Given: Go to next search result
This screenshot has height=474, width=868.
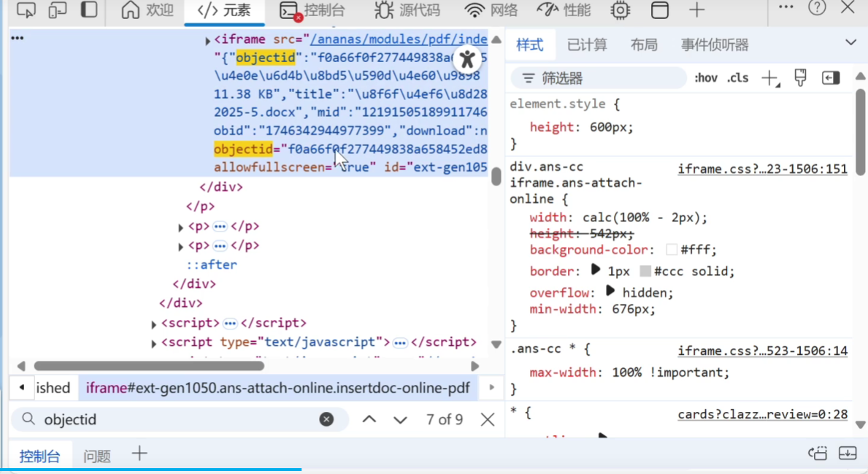Looking at the screenshot, I should (399, 420).
